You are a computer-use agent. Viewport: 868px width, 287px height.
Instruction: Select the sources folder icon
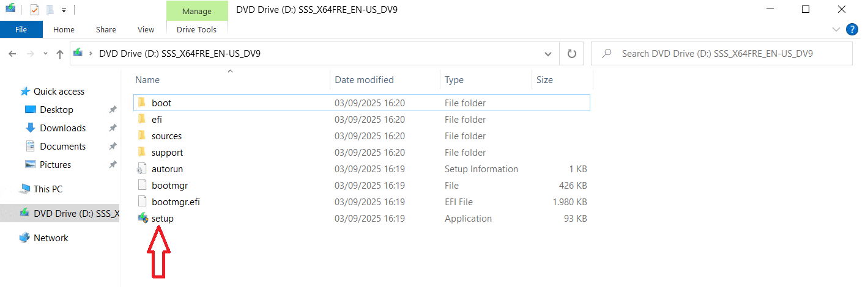tap(142, 136)
